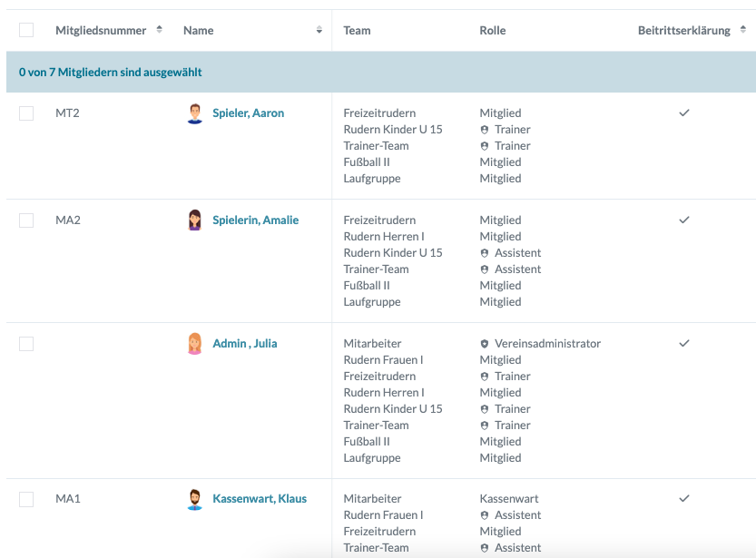Image resolution: width=756 pixels, height=558 pixels.
Task: Click the Vereinsadministrator shield icon
Action: 485,344
